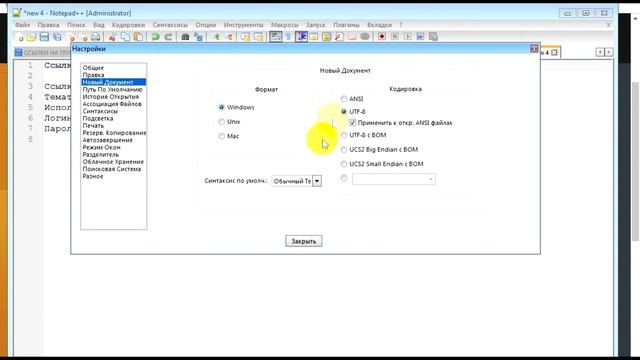Open the Синтаксисы menu
Viewport: 640px width, 360px height.
170,25
